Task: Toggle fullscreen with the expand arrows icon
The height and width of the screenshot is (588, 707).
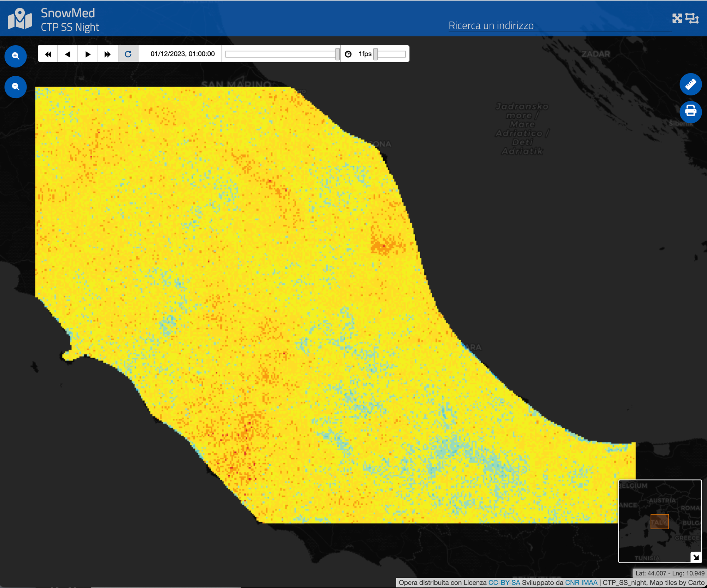Action: [677, 18]
